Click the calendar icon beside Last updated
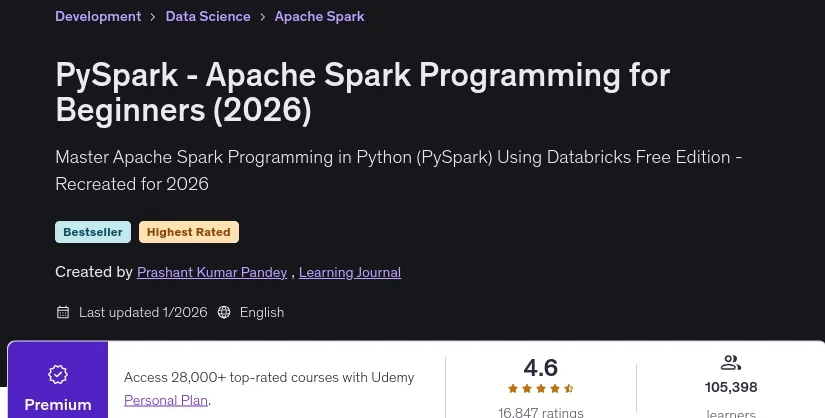Screen dimensions: 825x418 click(63, 312)
